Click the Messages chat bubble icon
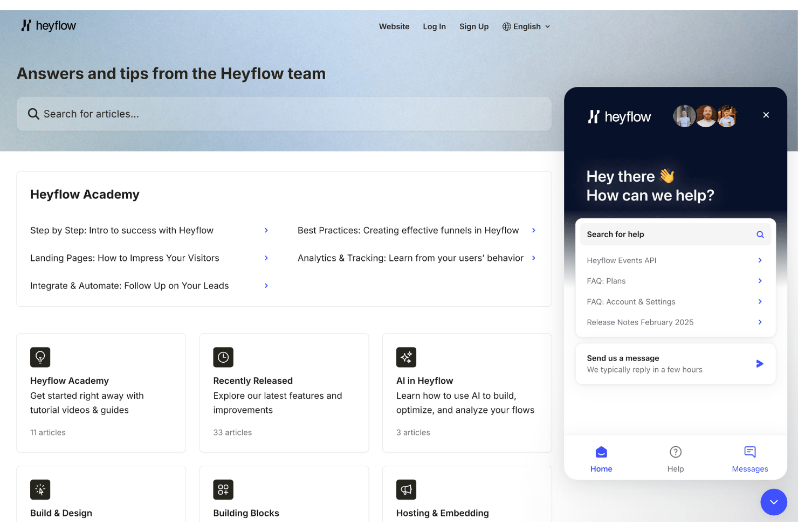This screenshot has height=532, width=798. 750,452
